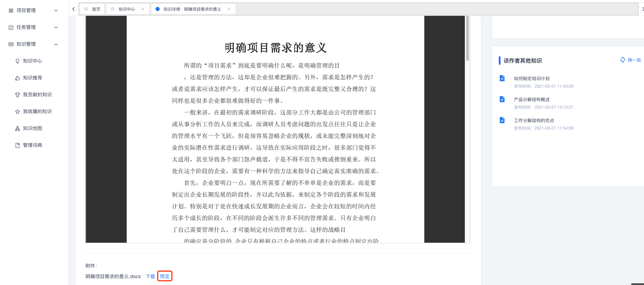Viewport: 644px width, 285px height.
Task: Click 换一批 to refresh author's knowledge
Action: pyautogui.click(x=634, y=60)
